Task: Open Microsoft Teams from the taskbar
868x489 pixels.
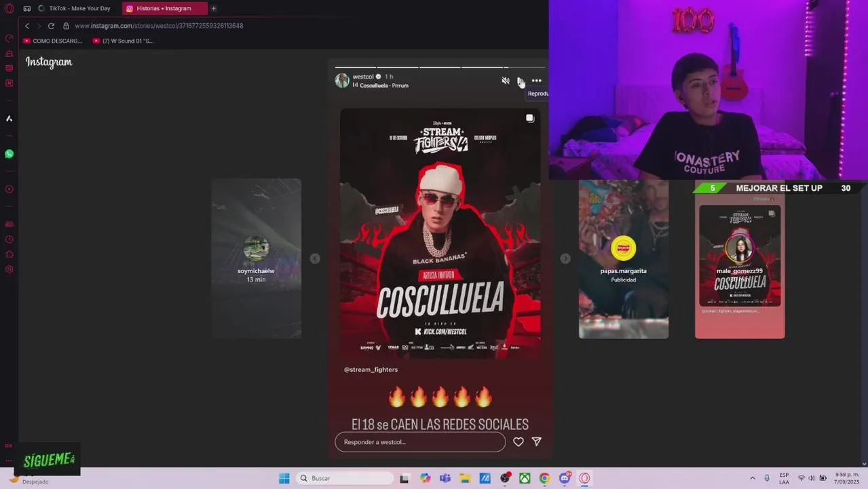Action: coord(445,478)
